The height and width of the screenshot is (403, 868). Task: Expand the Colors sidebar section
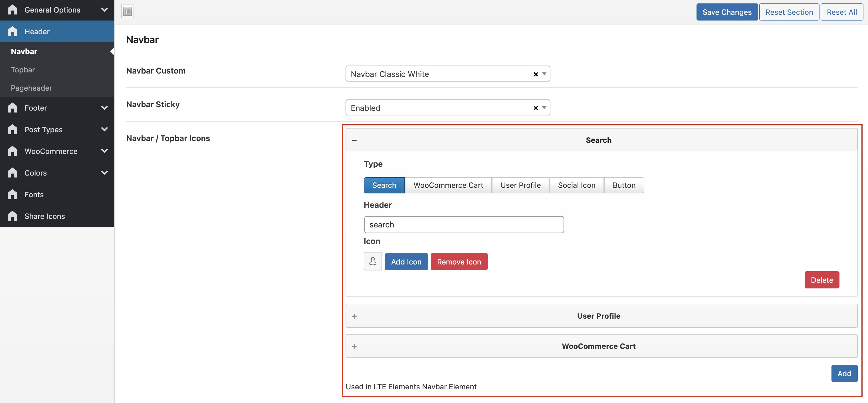[104, 173]
